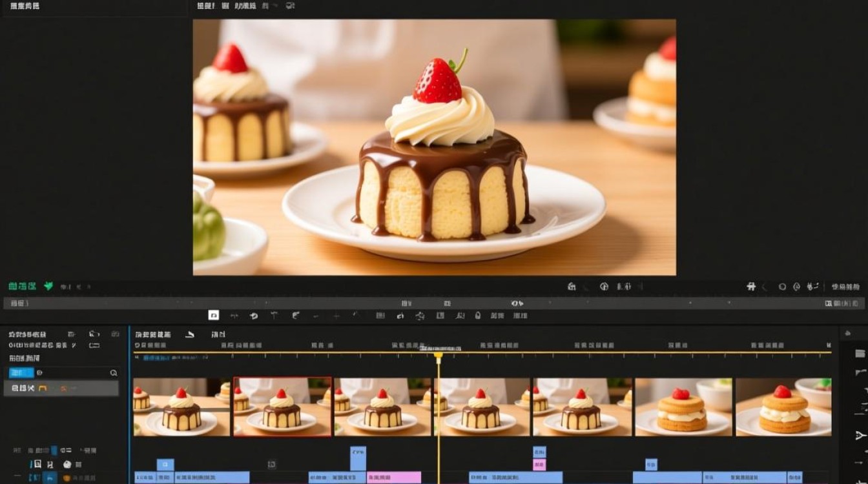Click the search magnifier icon in the left panel
This screenshot has width=868, height=484.
114,373
